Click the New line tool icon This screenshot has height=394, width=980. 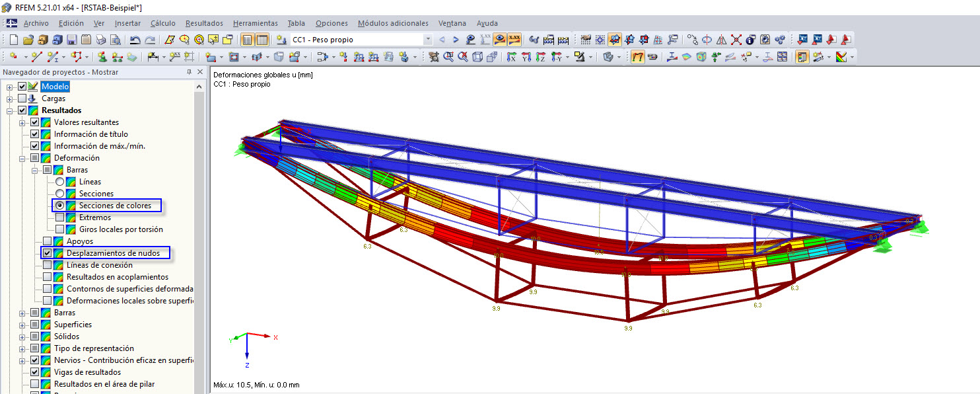coord(37,58)
